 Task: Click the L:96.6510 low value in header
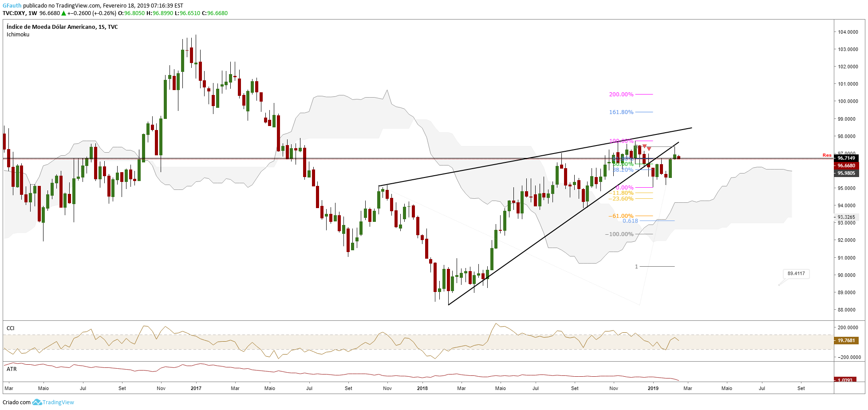click(188, 13)
